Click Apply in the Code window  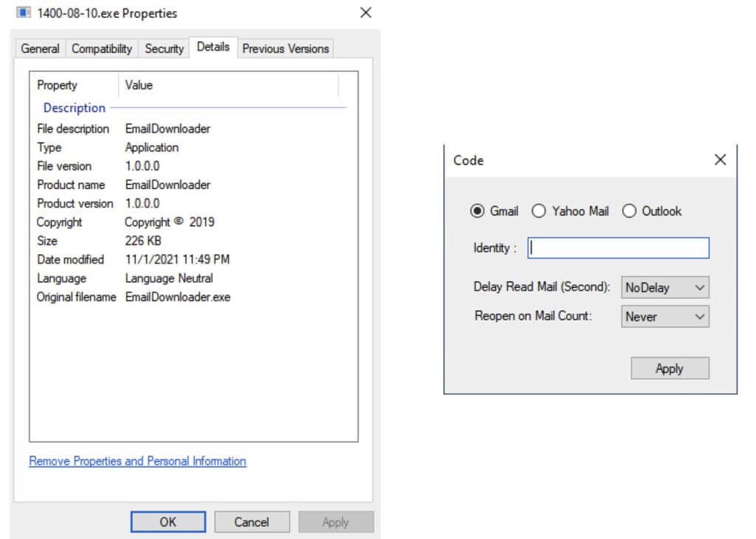point(669,368)
